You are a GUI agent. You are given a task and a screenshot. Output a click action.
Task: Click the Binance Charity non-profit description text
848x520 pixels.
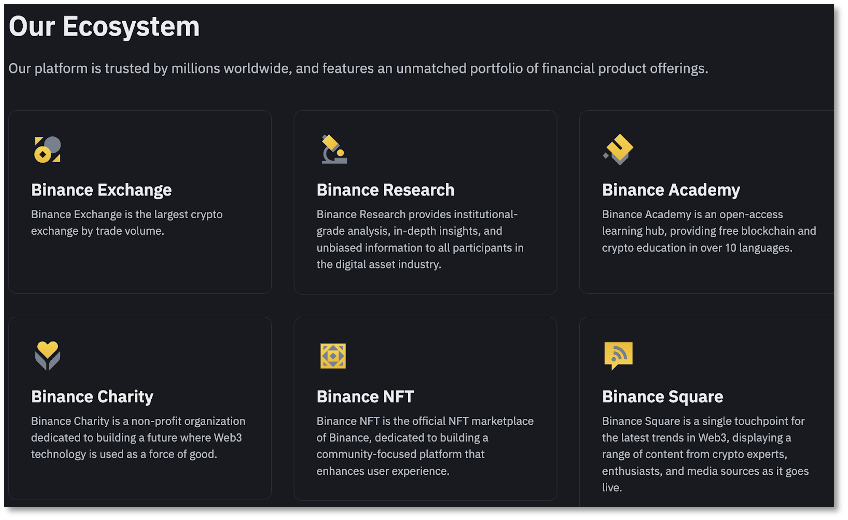click(138, 437)
